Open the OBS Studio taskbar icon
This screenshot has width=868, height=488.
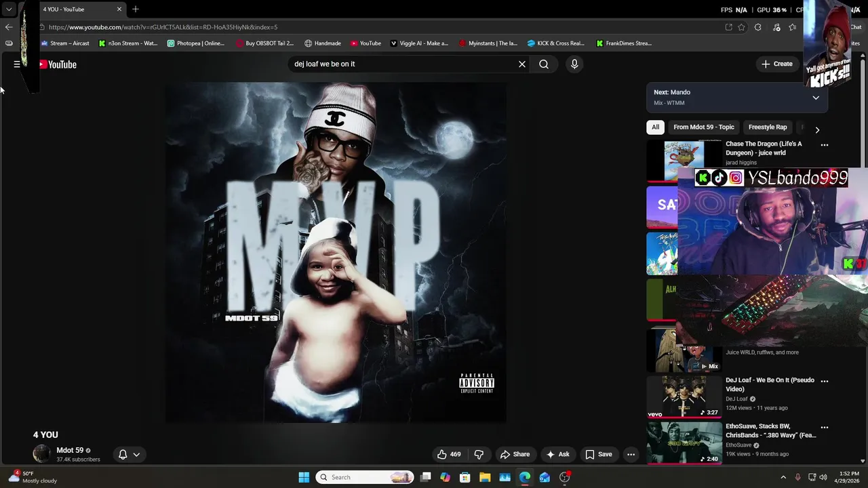(565, 477)
